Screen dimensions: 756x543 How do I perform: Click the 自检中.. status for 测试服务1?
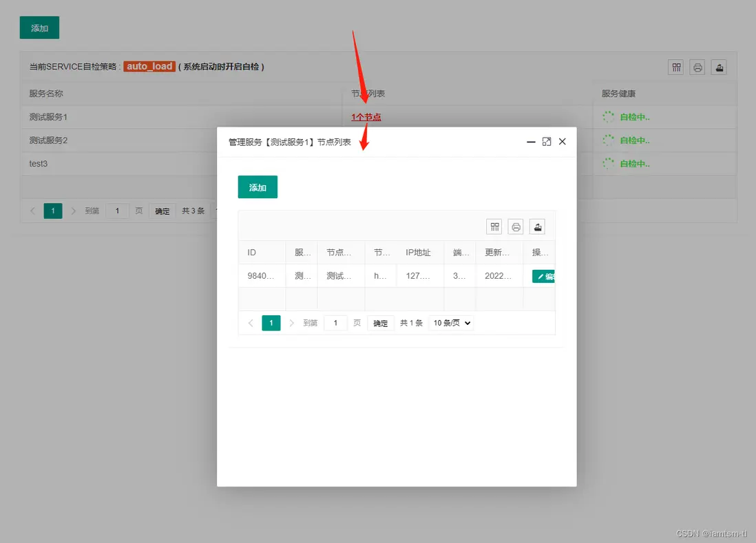tap(635, 117)
